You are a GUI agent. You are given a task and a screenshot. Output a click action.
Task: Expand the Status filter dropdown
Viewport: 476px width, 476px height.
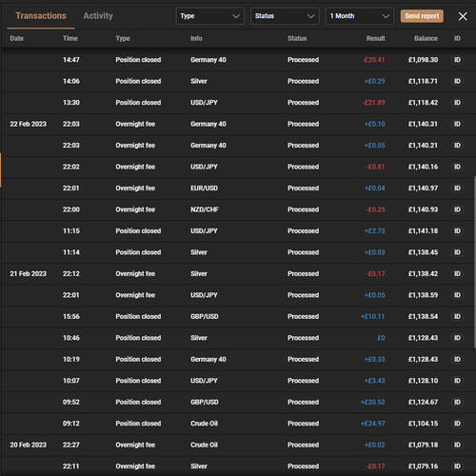[285, 16]
